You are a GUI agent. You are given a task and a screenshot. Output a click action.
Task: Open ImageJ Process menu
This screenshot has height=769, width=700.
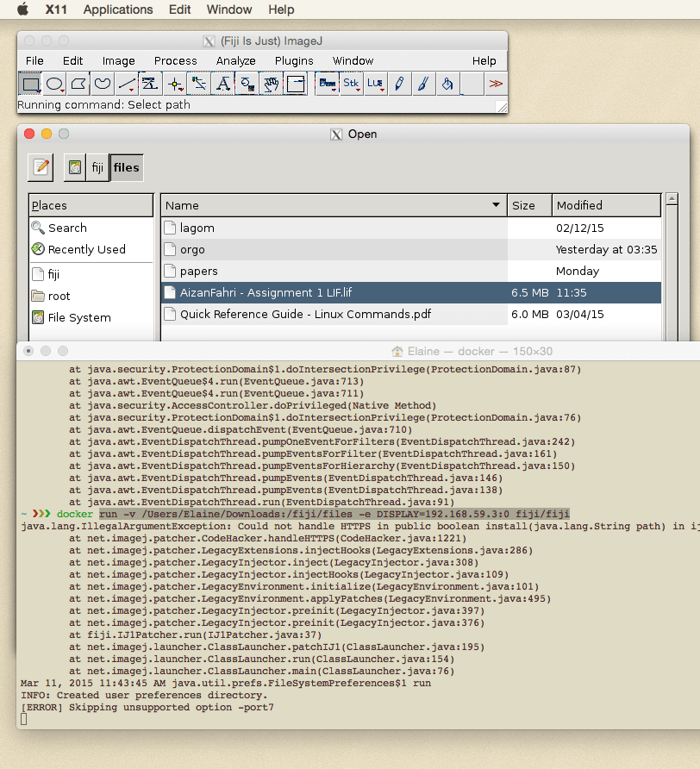click(176, 61)
